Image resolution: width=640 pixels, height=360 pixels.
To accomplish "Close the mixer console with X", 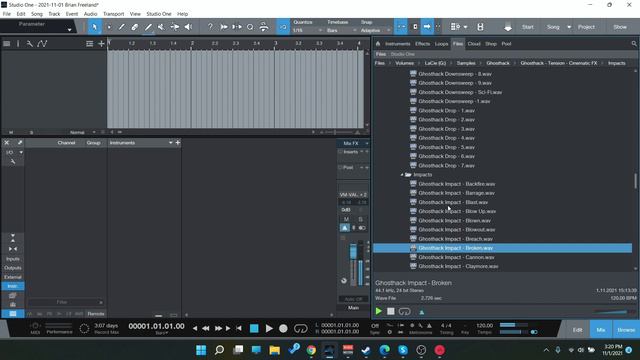I will click(x=7, y=142).
